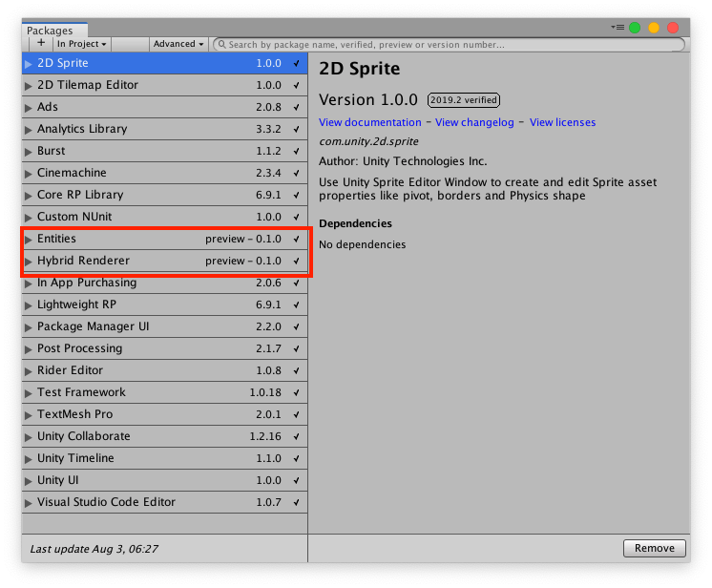Click Last update Aug 3 status text
The height and width of the screenshot is (588, 712).
(94, 549)
